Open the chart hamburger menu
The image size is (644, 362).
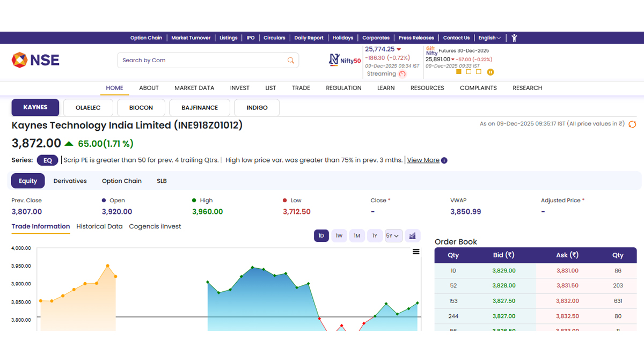click(x=416, y=252)
